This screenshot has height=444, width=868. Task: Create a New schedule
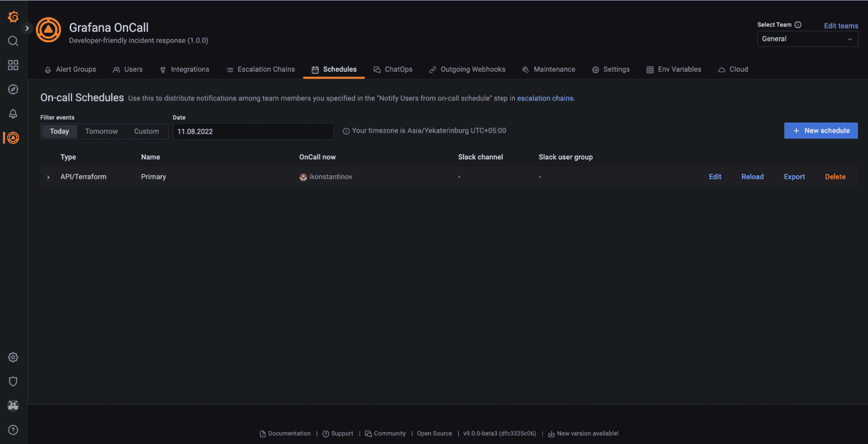coord(820,131)
